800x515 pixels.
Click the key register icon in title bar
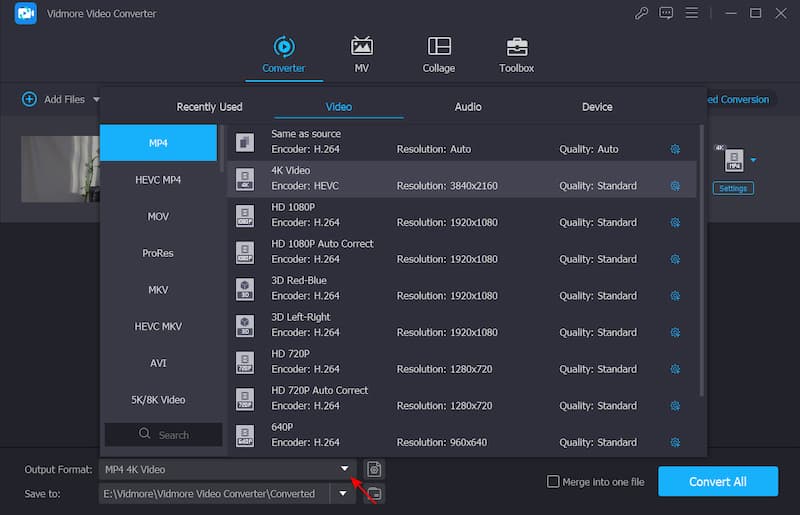(x=641, y=13)
